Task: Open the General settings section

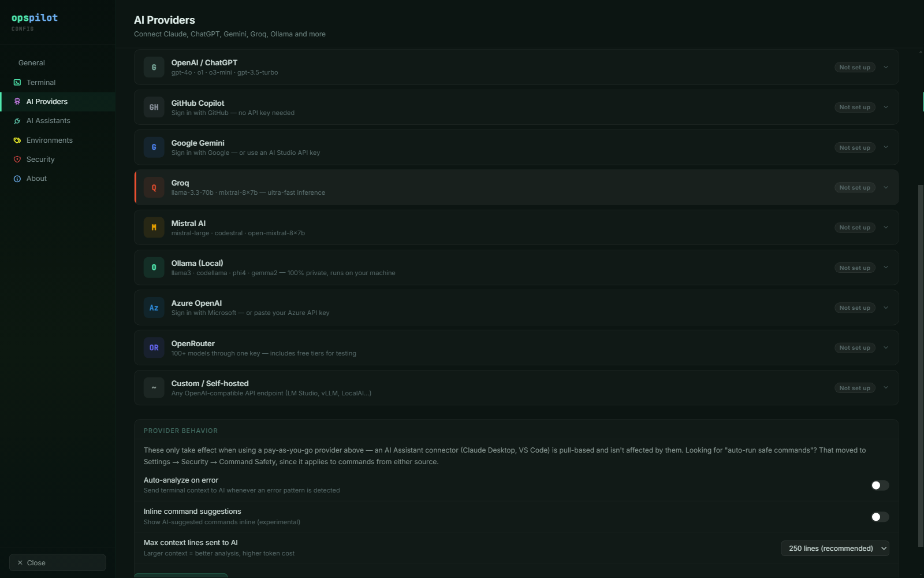Action: point(32,63)
